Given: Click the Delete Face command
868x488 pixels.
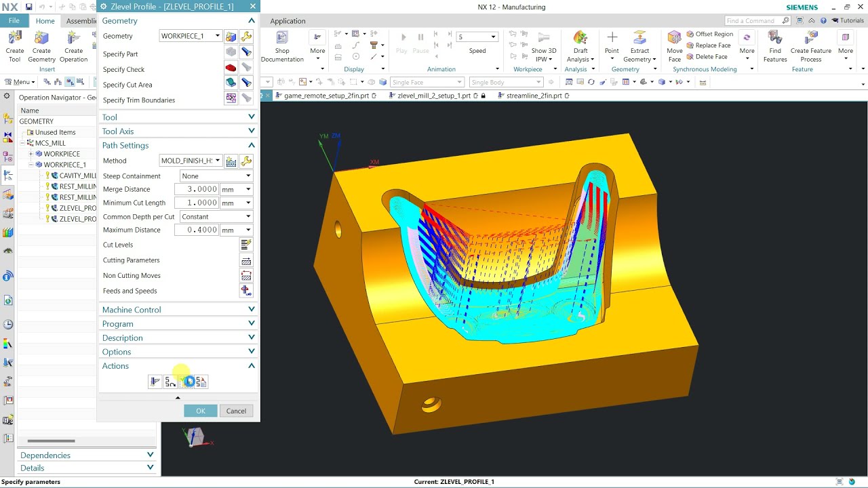Looking at the screenshot, I should point(707,57).
